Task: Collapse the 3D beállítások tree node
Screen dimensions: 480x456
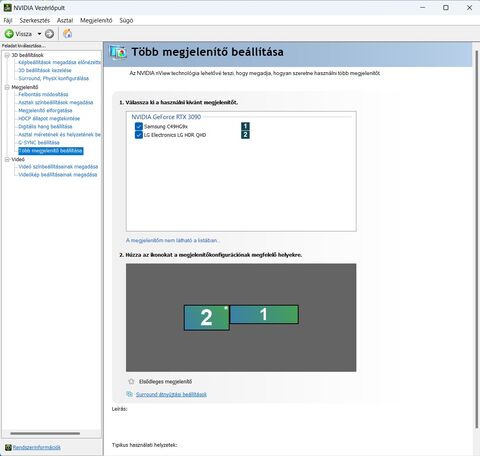Action: tap(7, 55)
